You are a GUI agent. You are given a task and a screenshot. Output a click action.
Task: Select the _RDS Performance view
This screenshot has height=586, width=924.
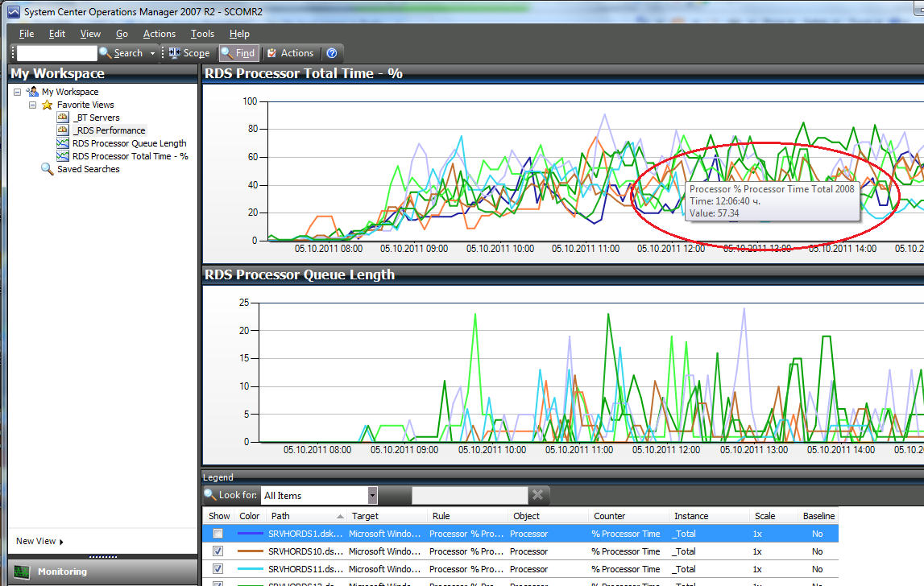click(110, 130)
